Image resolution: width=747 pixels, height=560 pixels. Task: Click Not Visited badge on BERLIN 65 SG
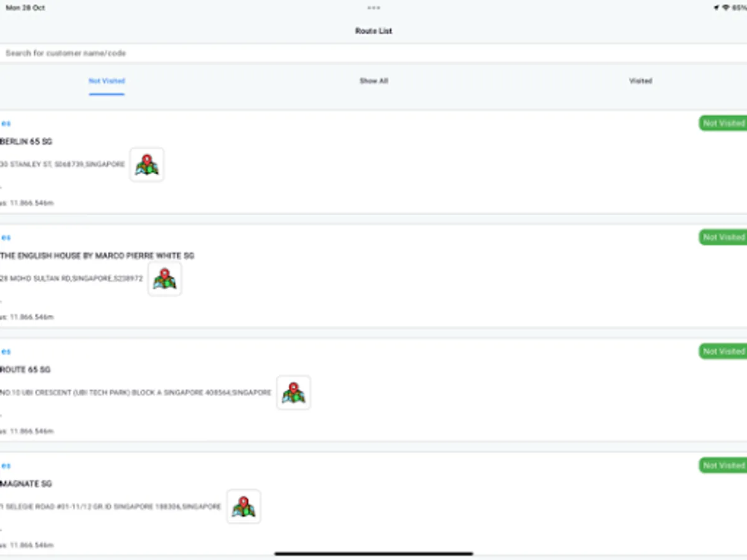pyautogui.click(x=723, y=123)
